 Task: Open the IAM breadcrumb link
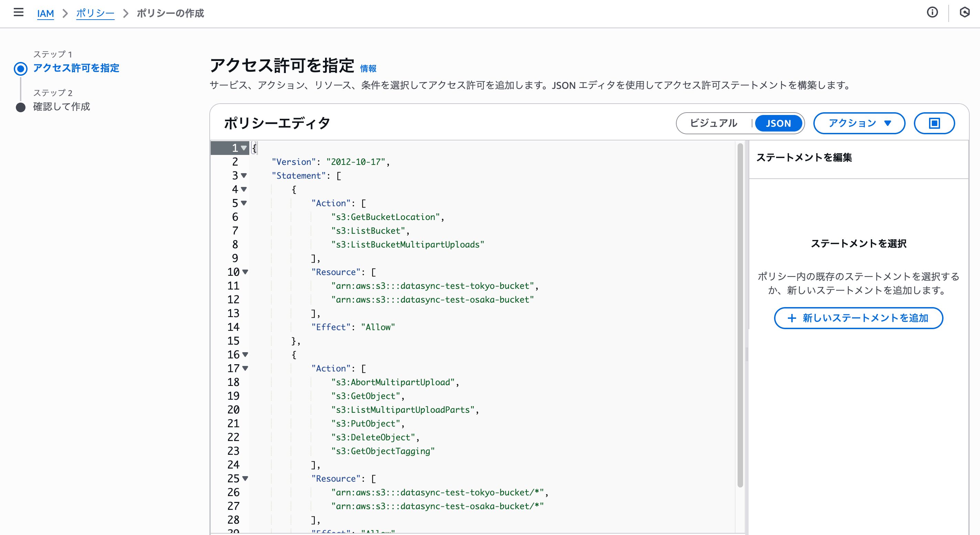(45, 13)
